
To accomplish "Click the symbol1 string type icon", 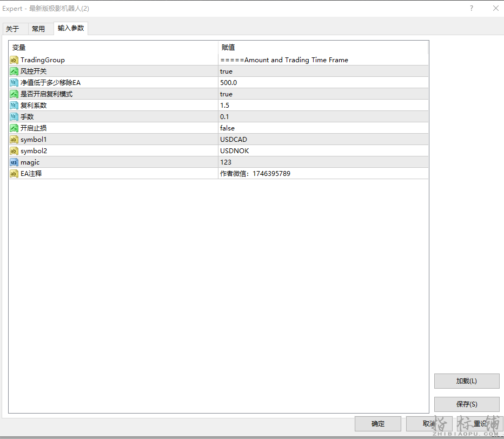I will pyautogui.click(x=14, y=140).
